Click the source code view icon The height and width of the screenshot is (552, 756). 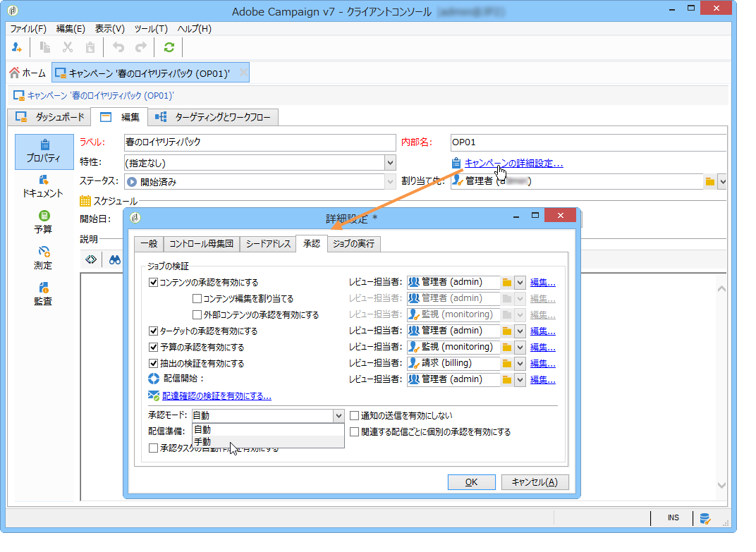pos(91,260)
